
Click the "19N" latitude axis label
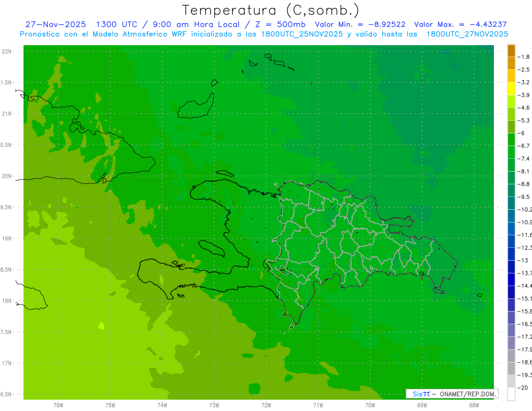click(x=6, y=239)
